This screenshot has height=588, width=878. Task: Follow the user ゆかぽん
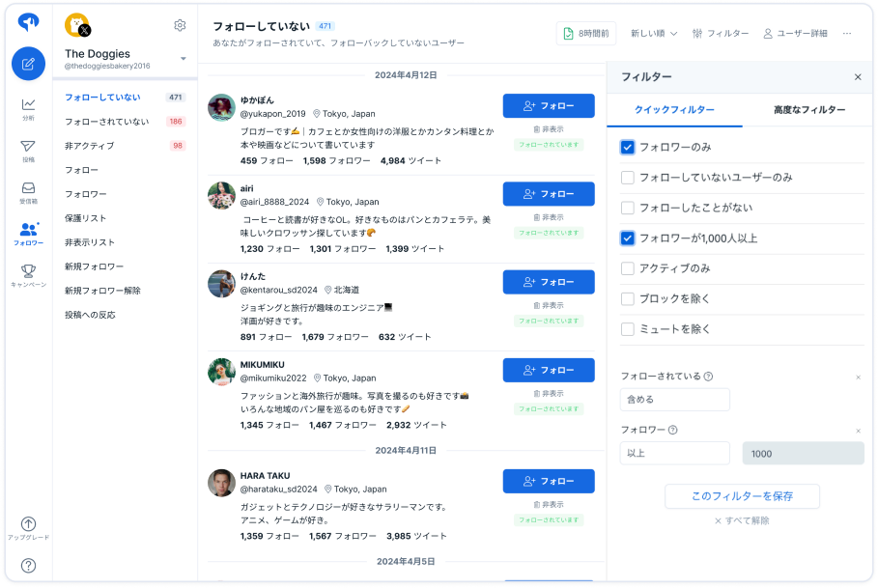point(549,106)
